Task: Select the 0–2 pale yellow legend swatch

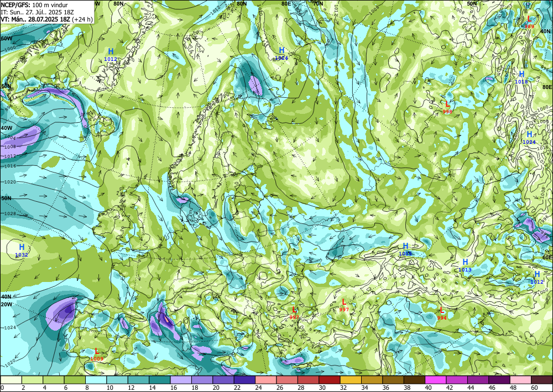Action: tap(11, 380)
